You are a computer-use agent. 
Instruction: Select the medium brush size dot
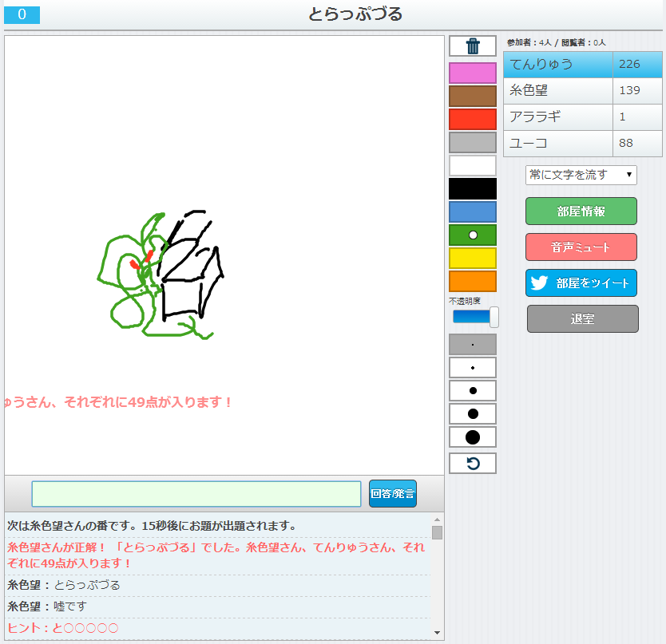point(472,390)
